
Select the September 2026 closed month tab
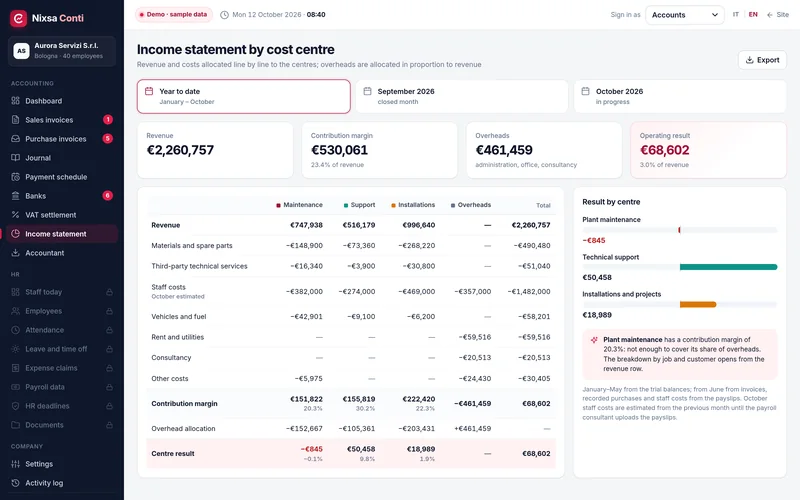click(x=462, y=96)
